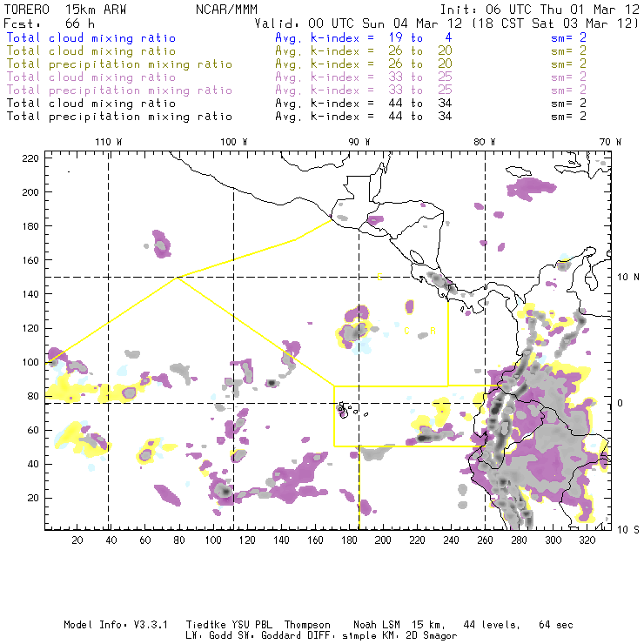
Task: Click the 'Tiedtke' scheme name in the footer
Action: 205,625
